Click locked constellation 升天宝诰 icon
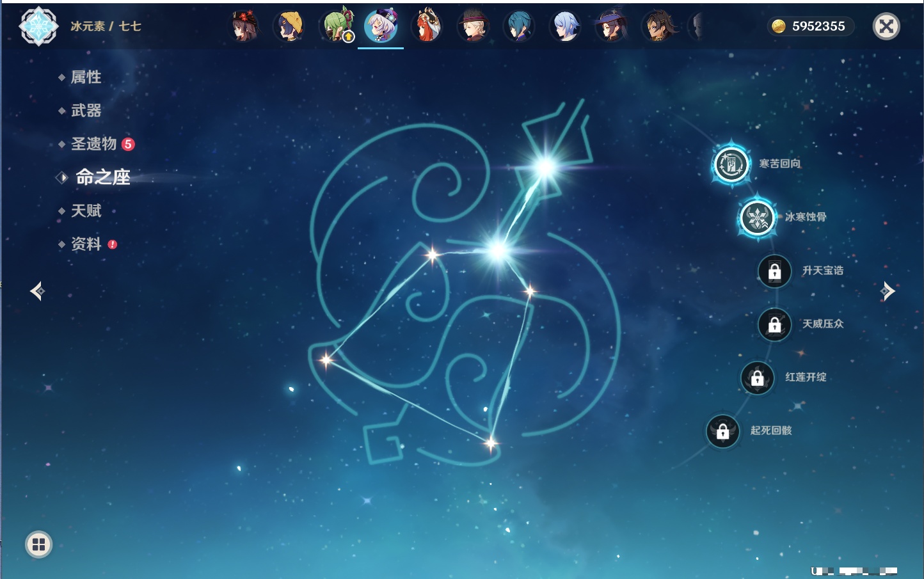 click(775, 271)
